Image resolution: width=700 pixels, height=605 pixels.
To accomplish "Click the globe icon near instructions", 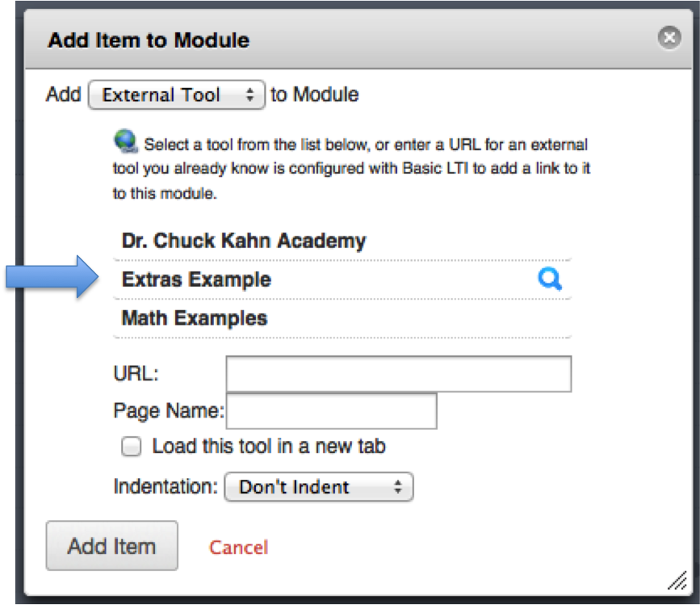I will [x=126, y=143].
